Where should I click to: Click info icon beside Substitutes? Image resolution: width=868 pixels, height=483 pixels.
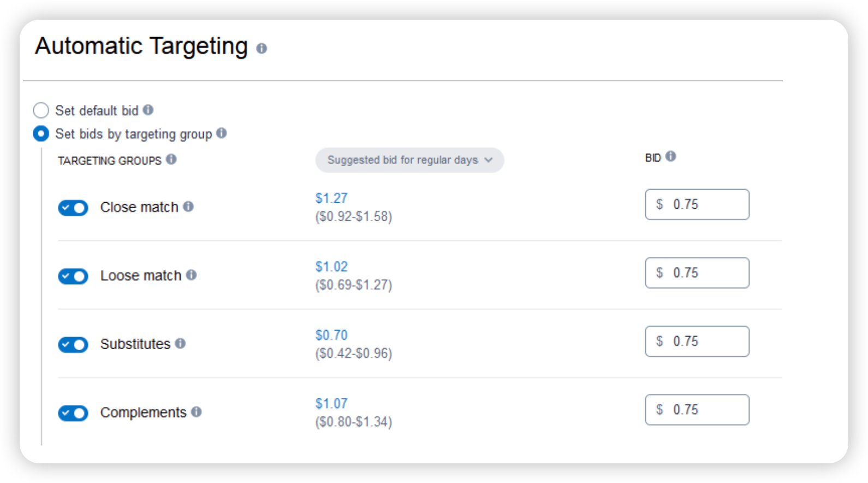(x=180, y=343)
